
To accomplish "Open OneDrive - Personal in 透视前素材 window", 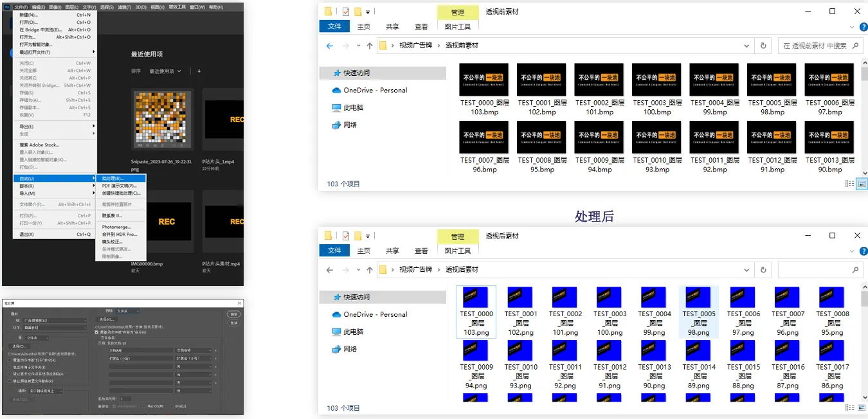I will click(x=375, y=90).
